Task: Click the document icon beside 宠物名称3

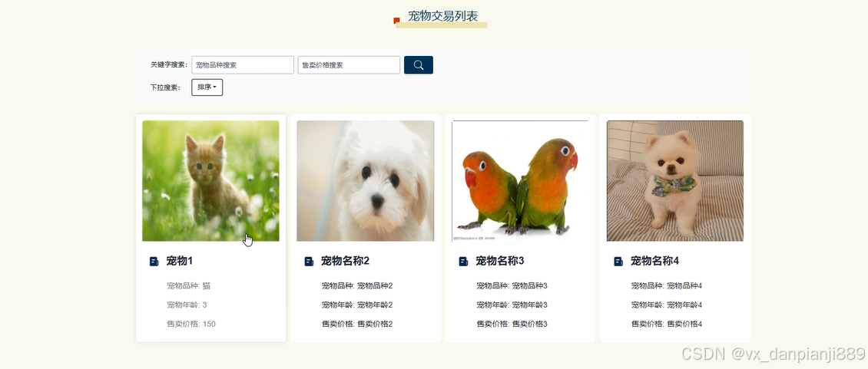Action: pyautogui.click(x=463, y=261)
